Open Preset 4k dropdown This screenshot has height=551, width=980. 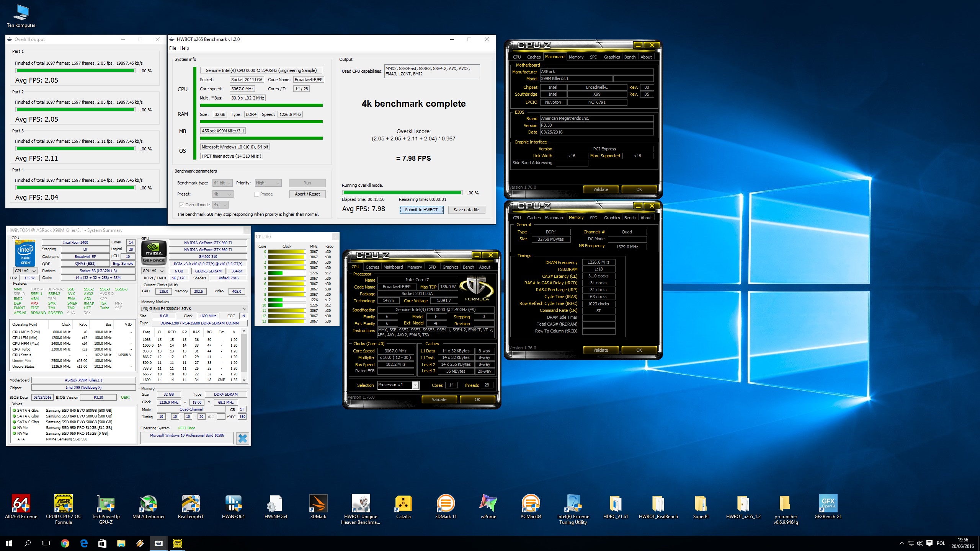[223, 194]
